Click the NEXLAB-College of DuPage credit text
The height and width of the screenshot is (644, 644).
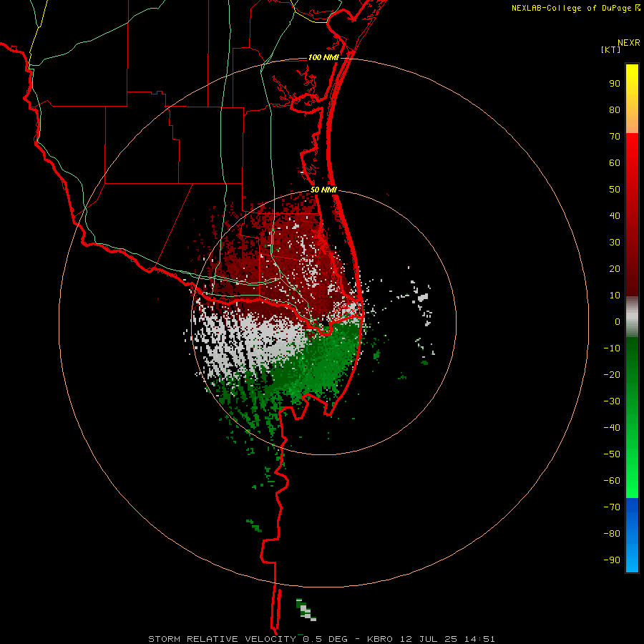(571, 8)
